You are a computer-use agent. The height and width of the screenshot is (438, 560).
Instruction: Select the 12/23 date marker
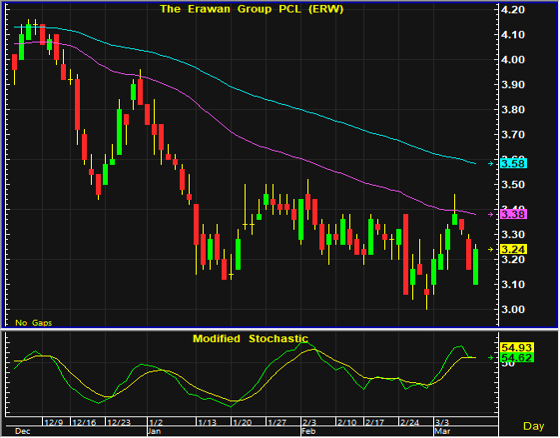[119, 423]
